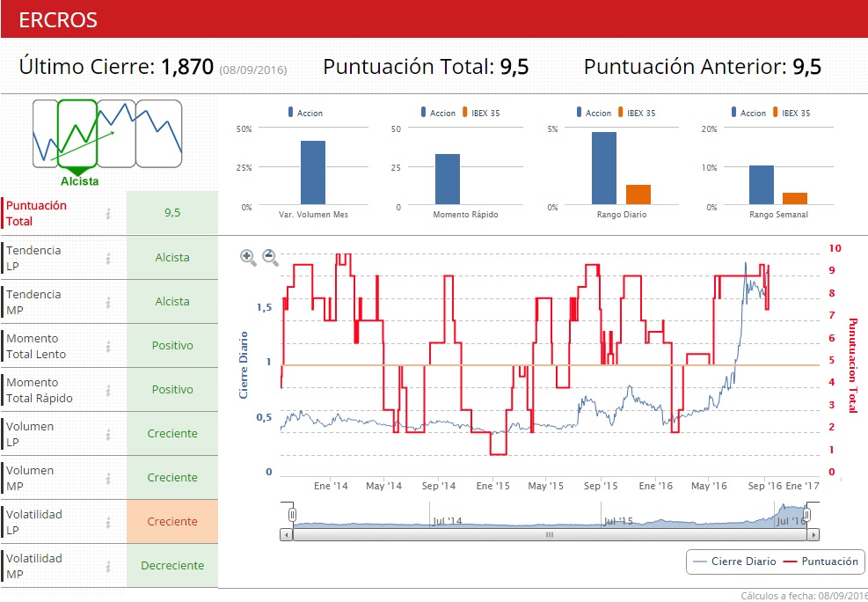Click info icon next to Volumen LP

click(108, 434)
